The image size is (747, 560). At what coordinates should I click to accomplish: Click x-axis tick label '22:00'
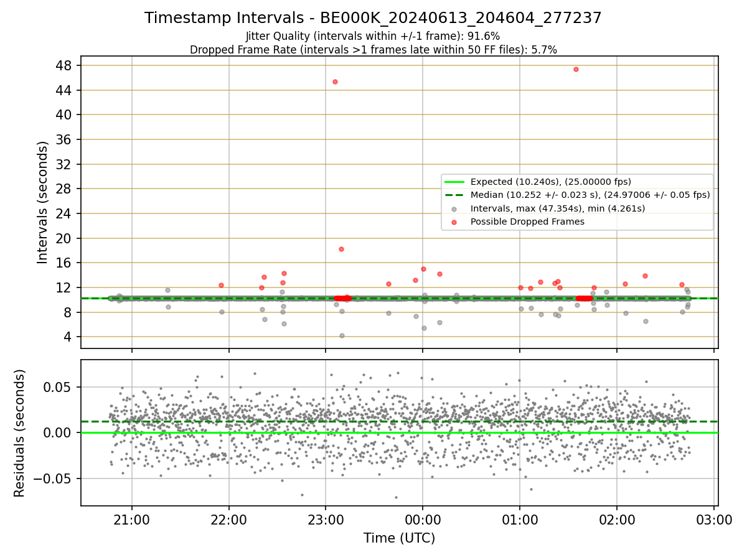(x=228, y=519)
